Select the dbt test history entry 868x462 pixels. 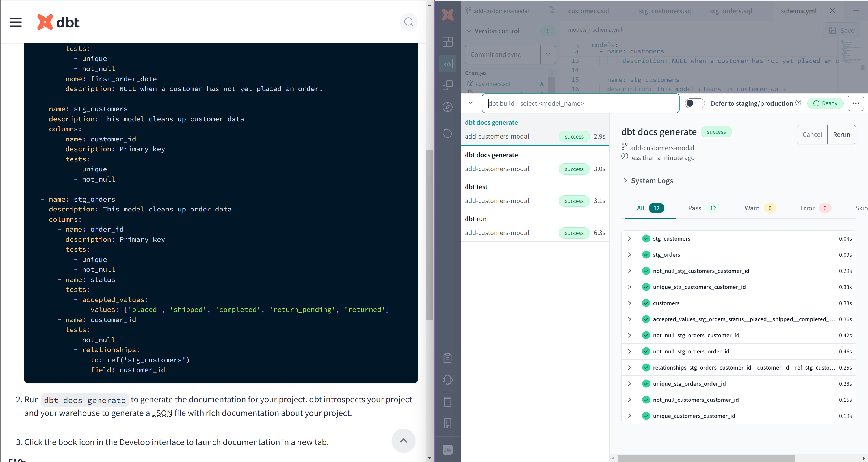[535, 194]
